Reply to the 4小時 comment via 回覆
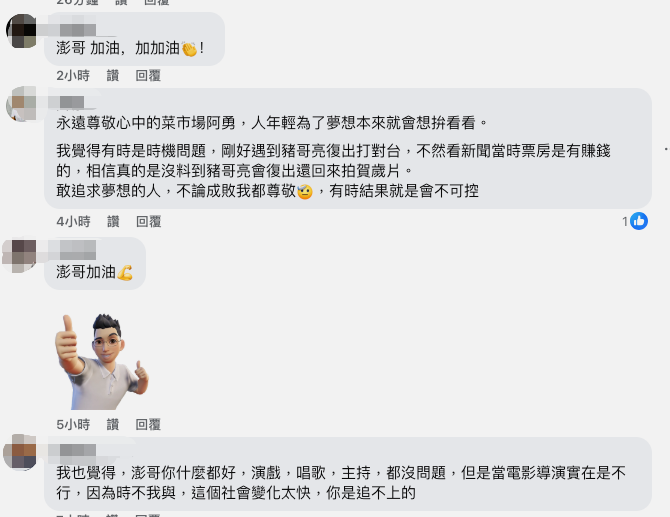Screen dimensions: 670x517 148,221
